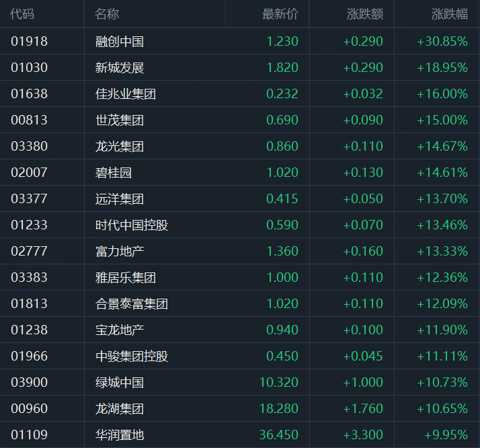This screenshot has height=448, width=480.
Task: Click latest price 18.280
Action: (x=278, y=408)
